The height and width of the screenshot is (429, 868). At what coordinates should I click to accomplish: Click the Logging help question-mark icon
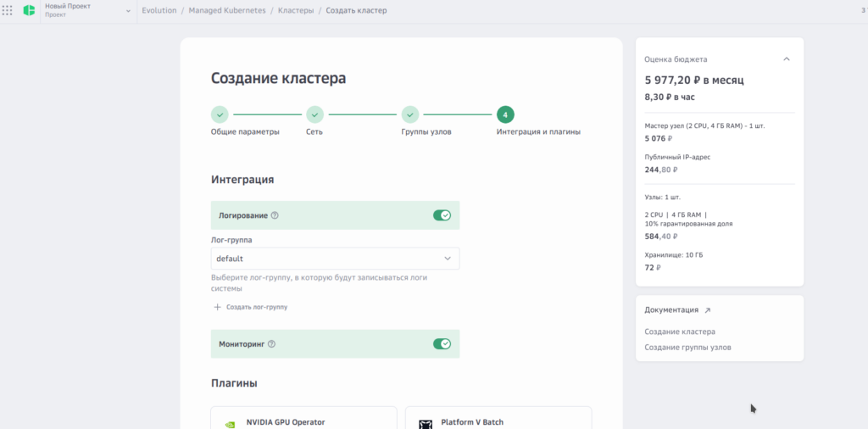pyautogui.click(x=275, y=215)
